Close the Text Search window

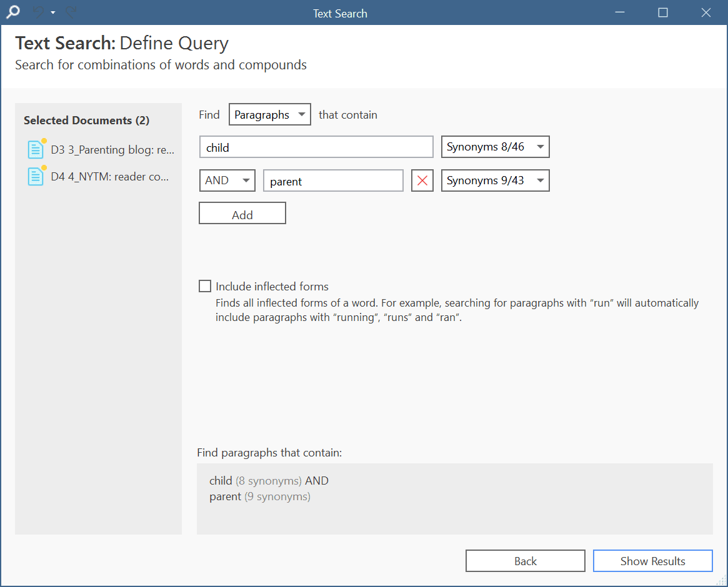pos(706,12)
